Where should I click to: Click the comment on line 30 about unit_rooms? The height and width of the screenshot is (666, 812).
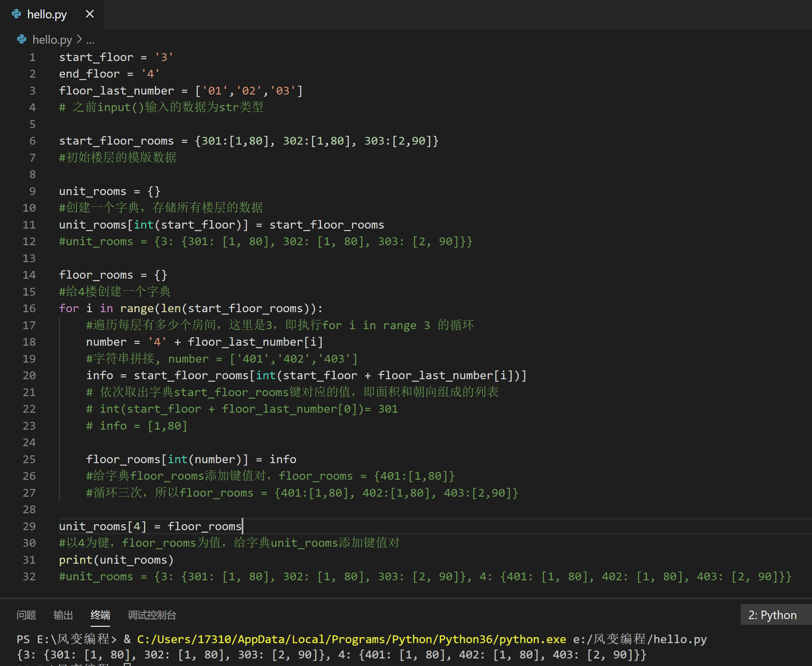point(229,543)
